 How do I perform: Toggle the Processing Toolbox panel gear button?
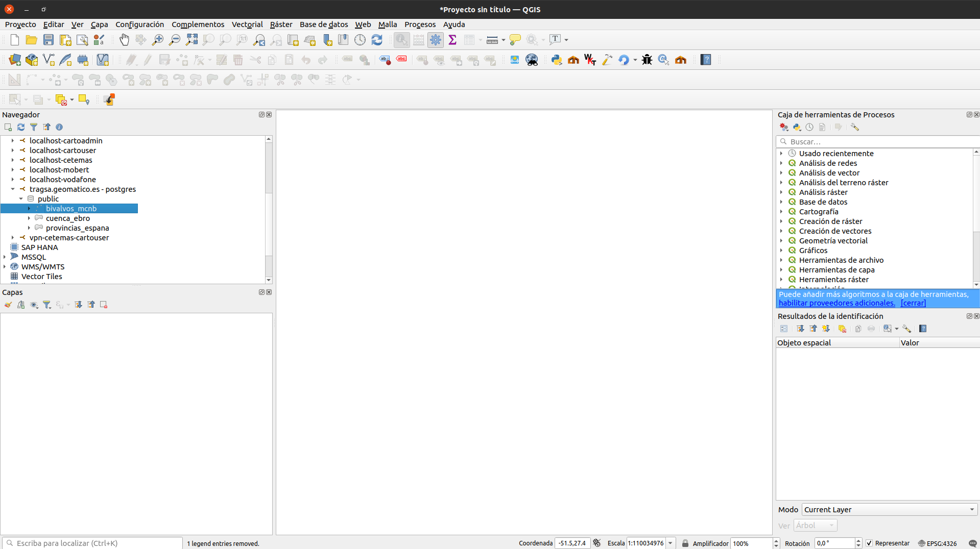pyautogui.click(x=436, y=40)
